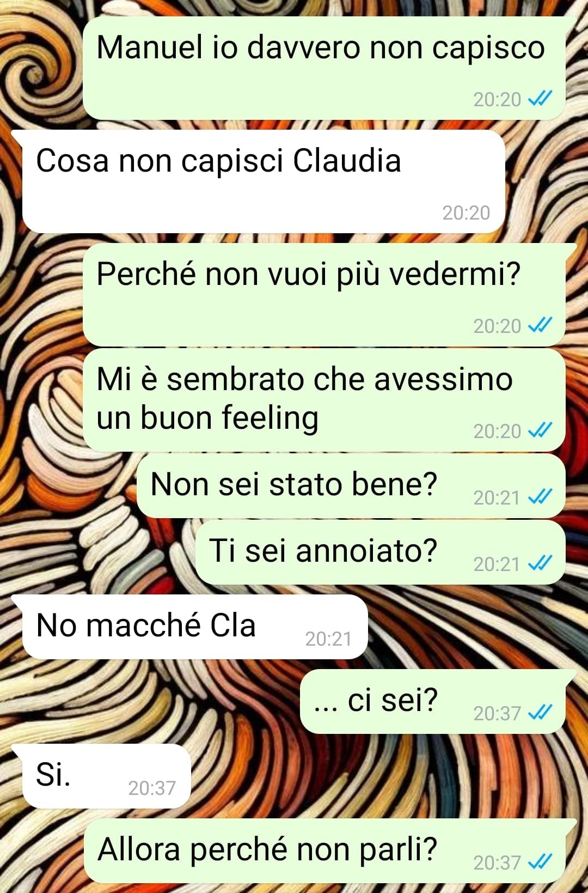588x893 pixels.
Task: Select the 'Manuel io davvero non capisco' bubble
Action: click(x=324, y=68)
